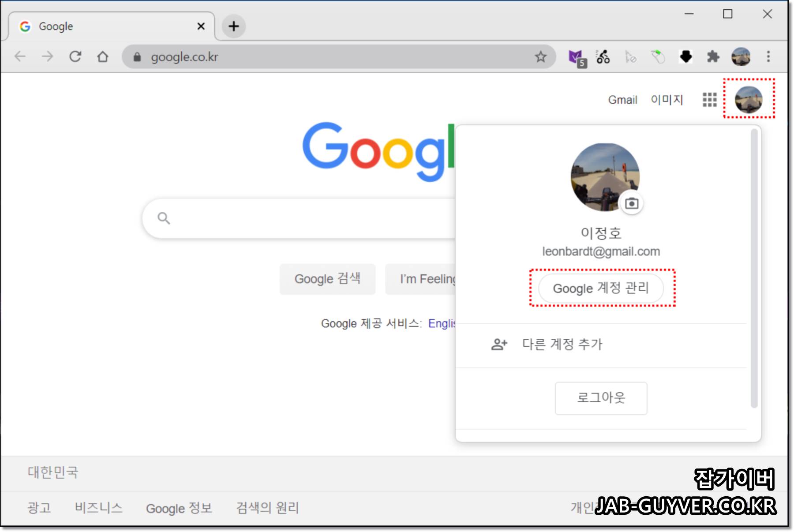
Task: Click the cyclist extension icon
Action: coord(603,56)
